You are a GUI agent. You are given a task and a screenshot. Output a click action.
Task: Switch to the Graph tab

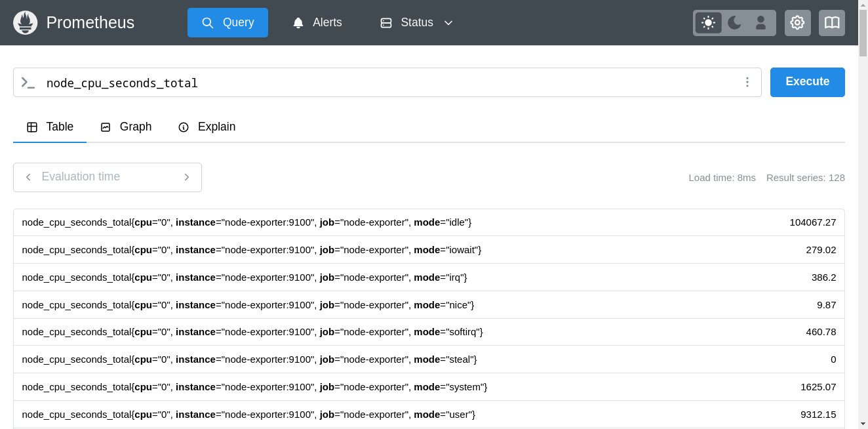pyautogui.click(x=126, y=127)
